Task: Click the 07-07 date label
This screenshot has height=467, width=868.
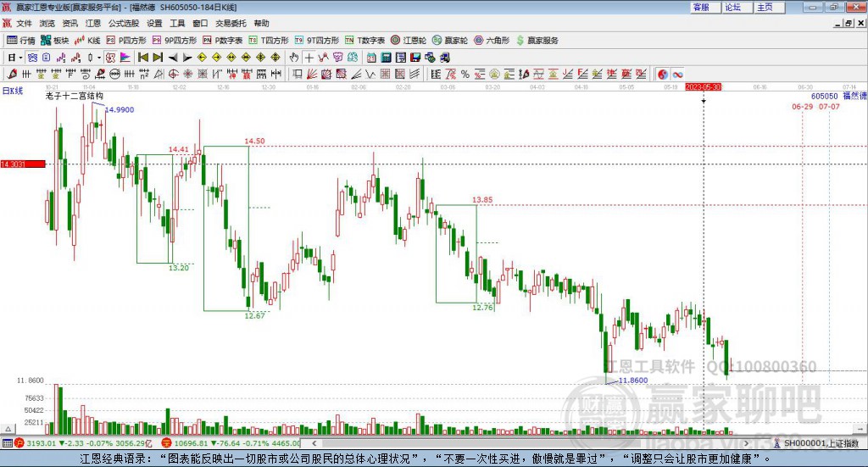Action: pos(829,106)
